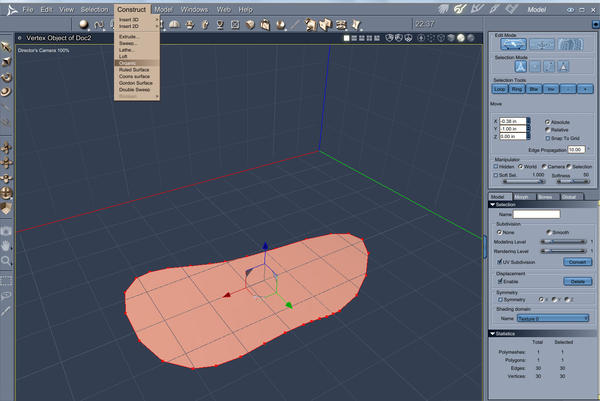Click the half-dome shaped toolbar icon
Screen dimensions: 600x401
click(174, 25)
